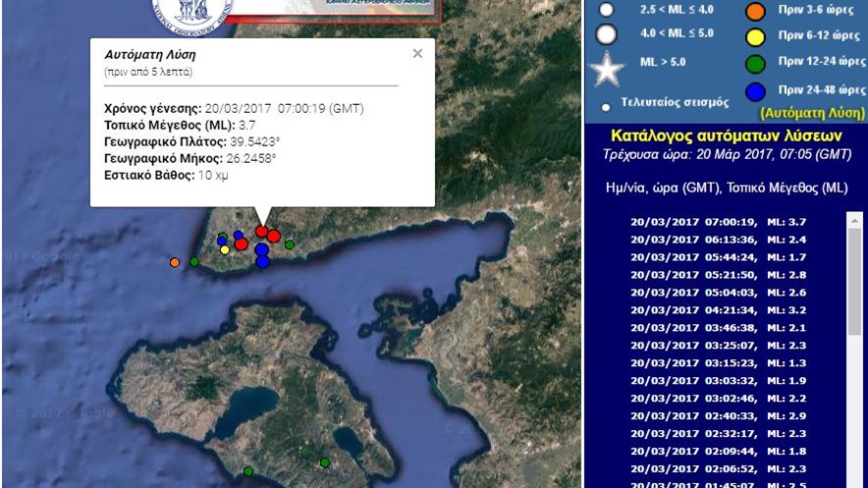Image resolution: width=868 pixels, height=488 pixels.
Task: Select the 03:15:23 ML 1.3 entry
Action: click(x=718, y=363)
